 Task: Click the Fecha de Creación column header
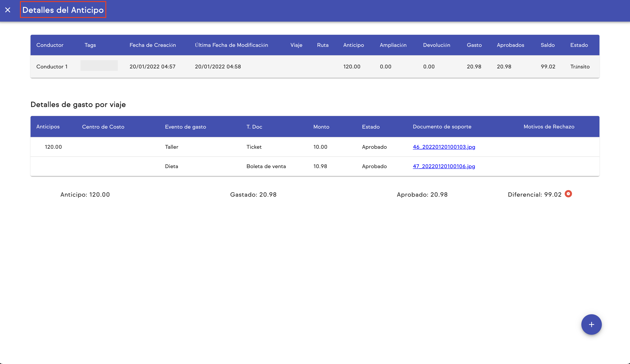pyautogui.click(x=153, y=45)
